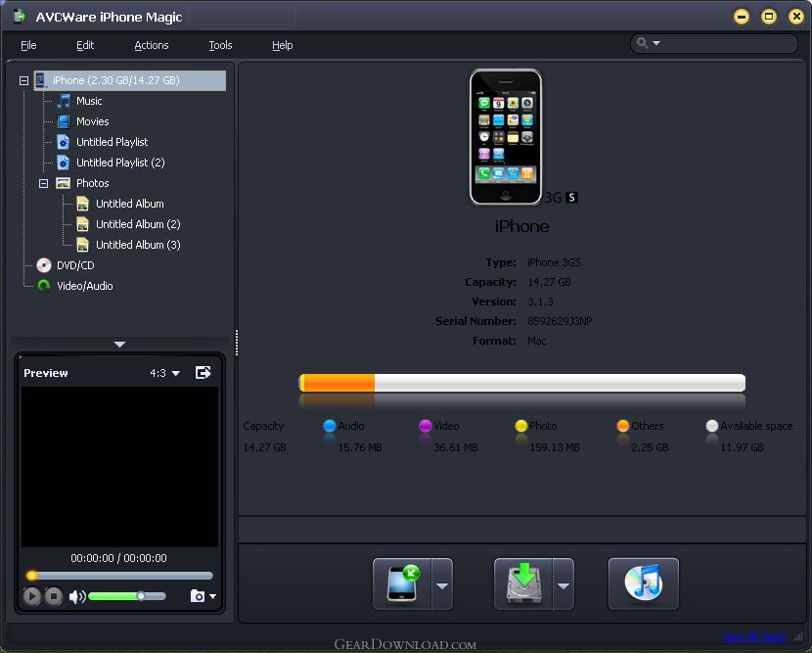Click the 00:00:00 / 00:00:00 timecode

(119, 558)
